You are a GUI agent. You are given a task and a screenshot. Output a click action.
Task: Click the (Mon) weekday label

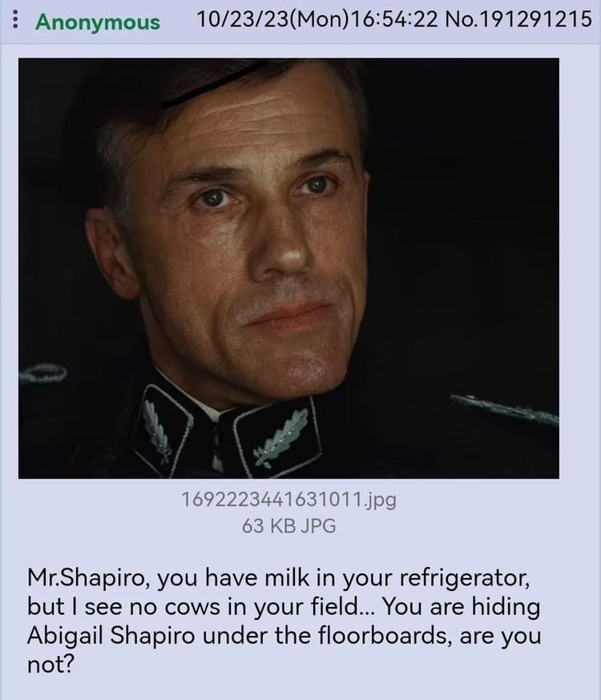click(320, 19)
